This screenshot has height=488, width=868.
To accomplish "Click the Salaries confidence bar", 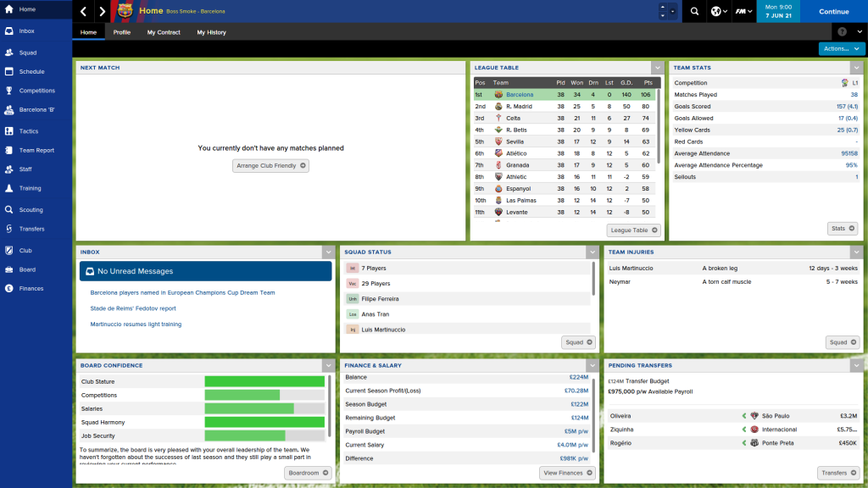I will tap(264, 408).
